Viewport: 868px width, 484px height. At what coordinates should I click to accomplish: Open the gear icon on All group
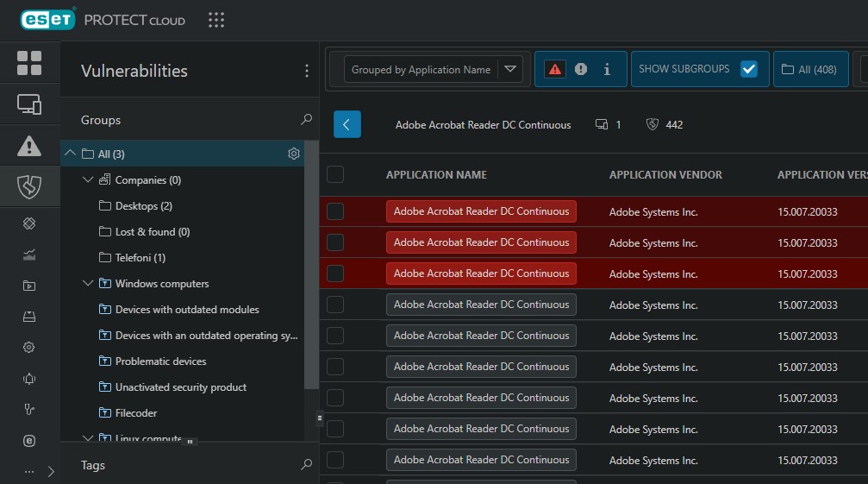pos(293,154)
